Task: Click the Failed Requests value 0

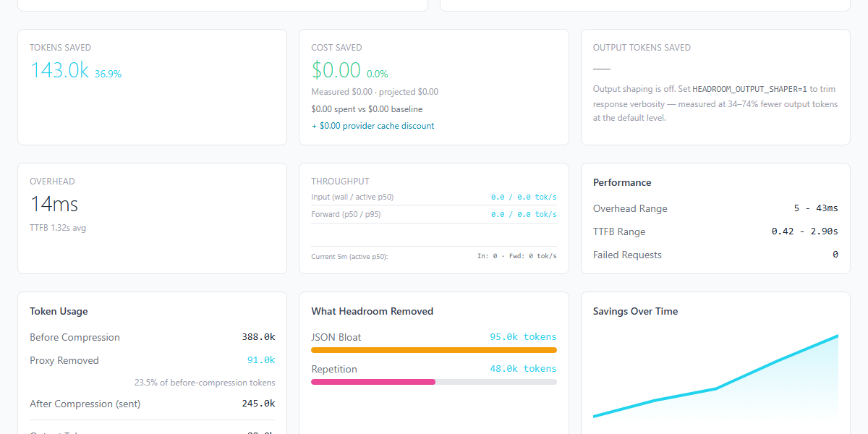Action: click(835, 255)
